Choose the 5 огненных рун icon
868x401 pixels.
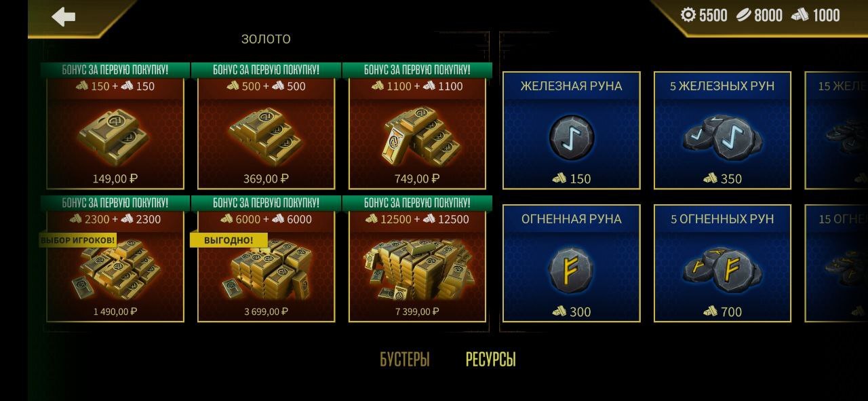pyautogui.click(x=722, y=269)
